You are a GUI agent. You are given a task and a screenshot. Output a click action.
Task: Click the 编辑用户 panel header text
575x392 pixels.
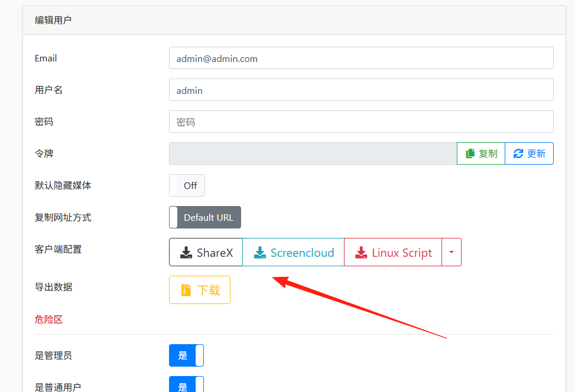53,20
